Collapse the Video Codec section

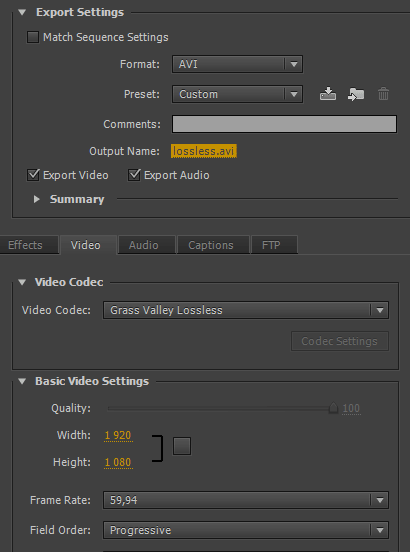[22, 282]
